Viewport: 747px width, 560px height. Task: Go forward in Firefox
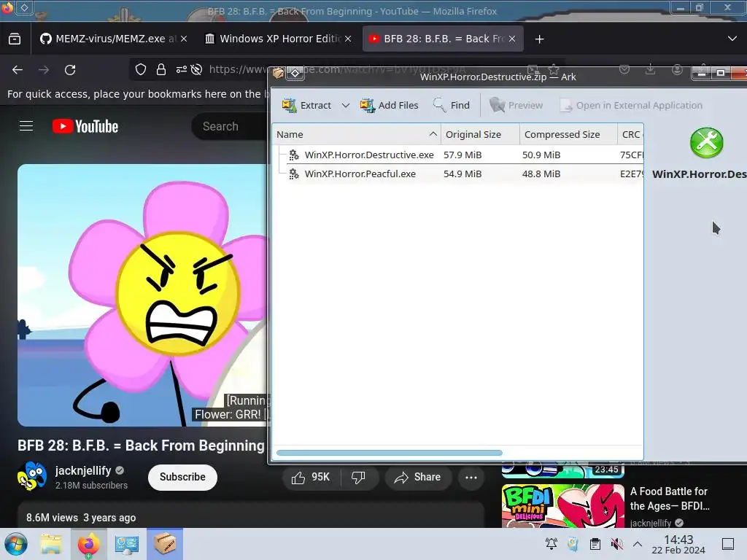pos(44,70)
